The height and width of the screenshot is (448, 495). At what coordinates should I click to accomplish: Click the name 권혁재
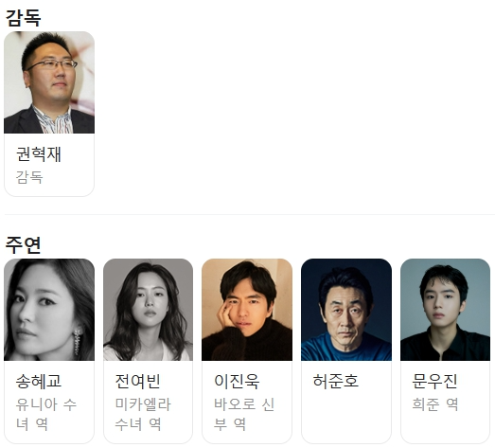39,154
